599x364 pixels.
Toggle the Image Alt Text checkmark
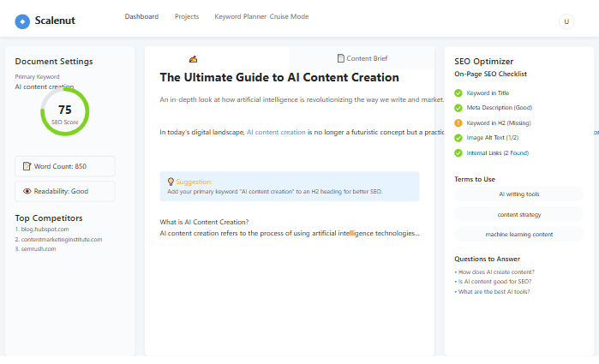pos(458,137)
